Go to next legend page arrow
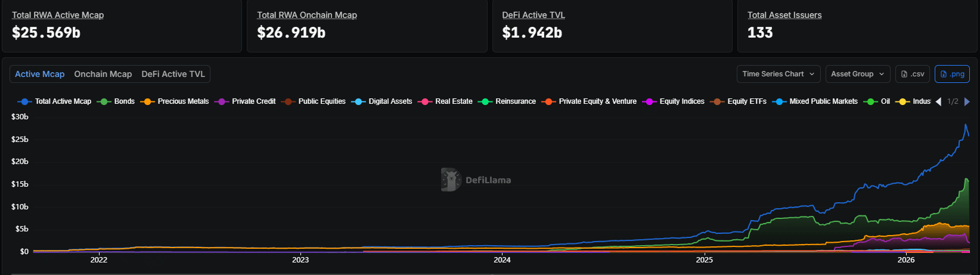Viewport: 980px width, 275px height. tap(967, 101)
